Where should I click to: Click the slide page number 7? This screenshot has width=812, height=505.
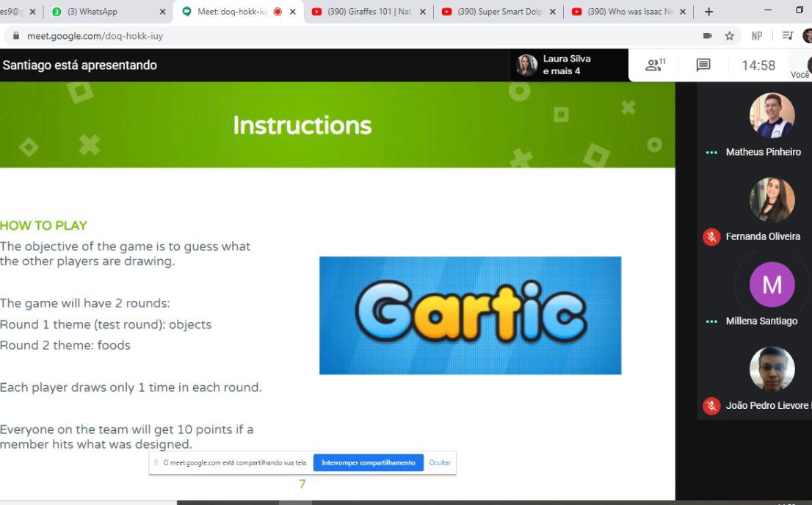coord(302,484)
